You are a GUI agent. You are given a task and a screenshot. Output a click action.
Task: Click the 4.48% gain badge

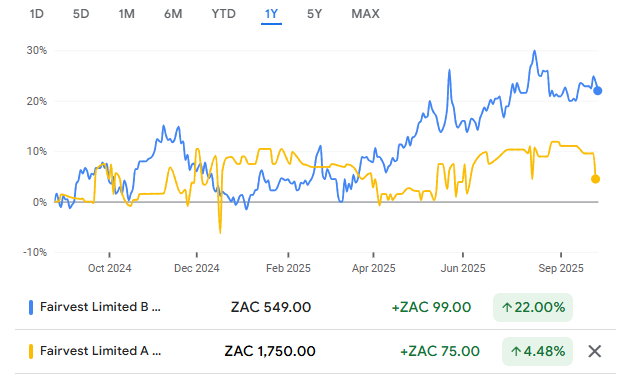tap(537, 352)
